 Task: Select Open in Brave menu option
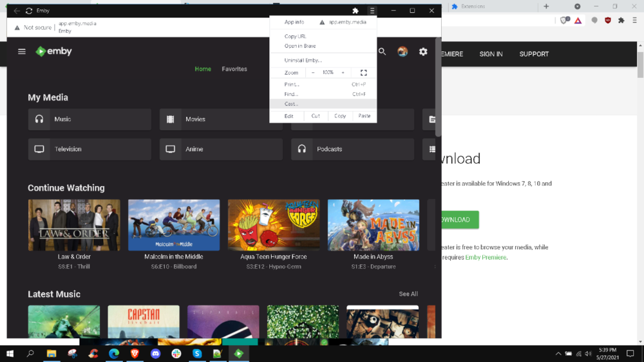300,46
